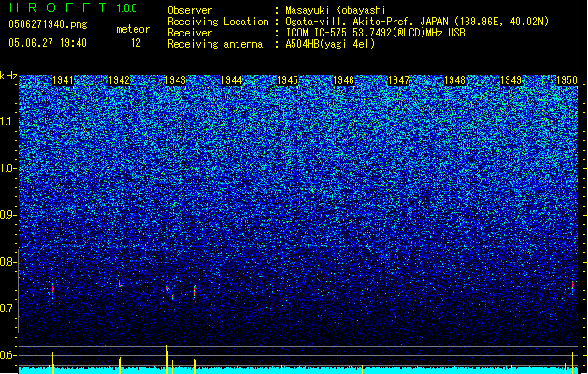Click the 1942 time label

click(119, 80)
